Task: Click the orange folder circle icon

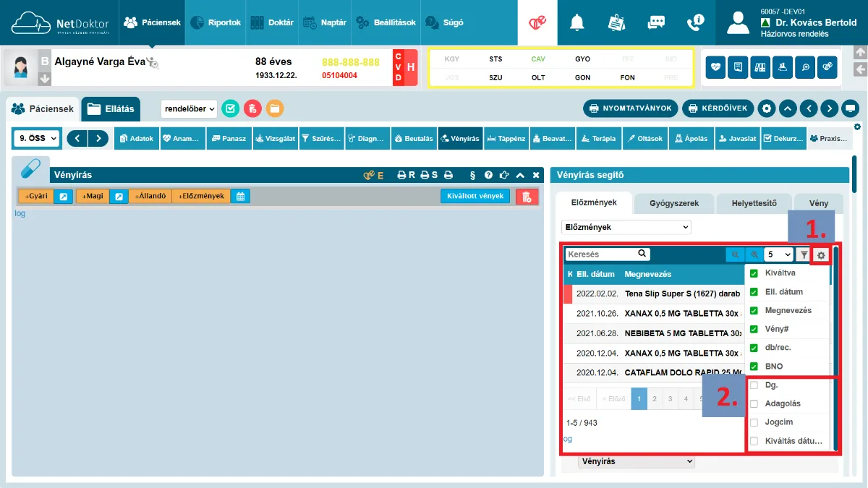Action: coord(275,108)
